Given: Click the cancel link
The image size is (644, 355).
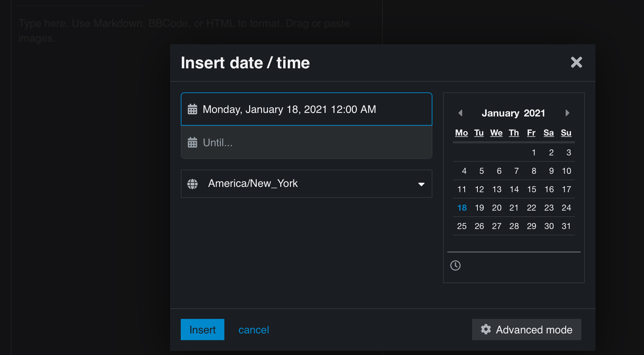Looking at the screenshot, I should [x=253, y=330].
